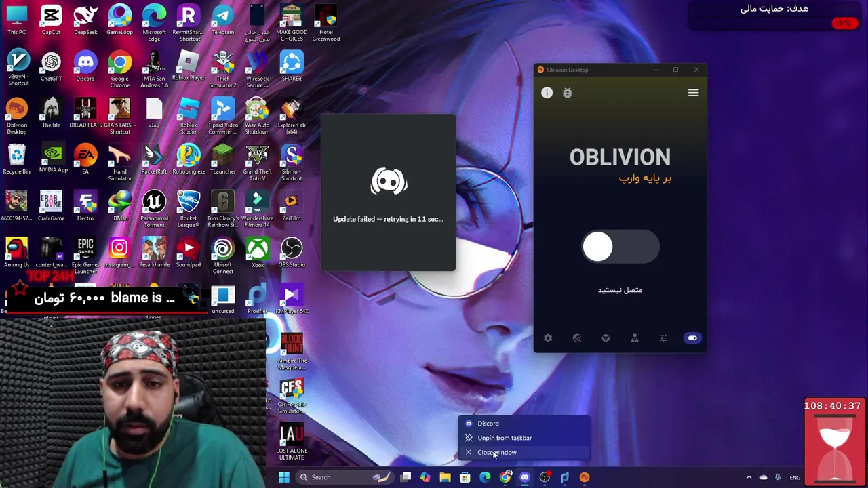Toggle the Oblivion main connection switch
Image resolution: width=868 pixels, height=488 pixels.
620,247
